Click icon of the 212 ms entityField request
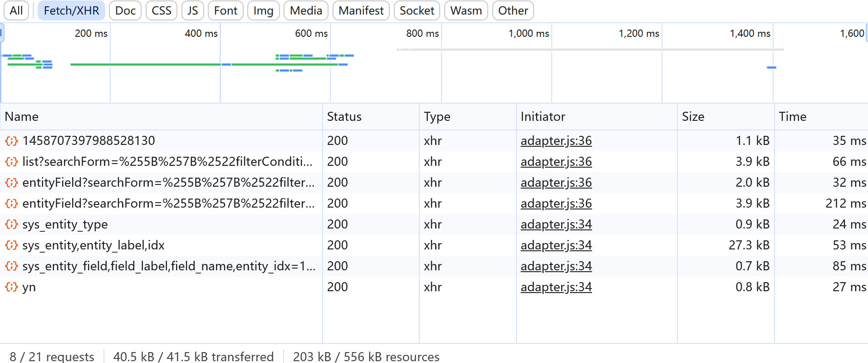Screen dimensions: 868x363 pos(11,204)
